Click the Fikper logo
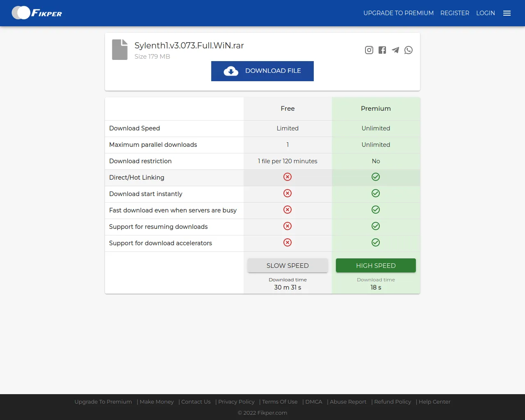The width and height of the screenshot is (525, 420). click(x=37, y=13)
